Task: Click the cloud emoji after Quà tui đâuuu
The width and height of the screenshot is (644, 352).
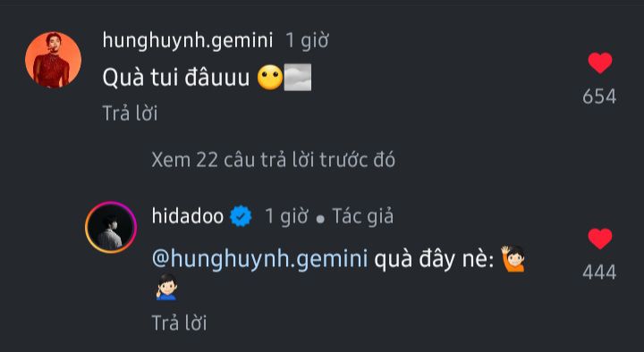Action: 298,77
